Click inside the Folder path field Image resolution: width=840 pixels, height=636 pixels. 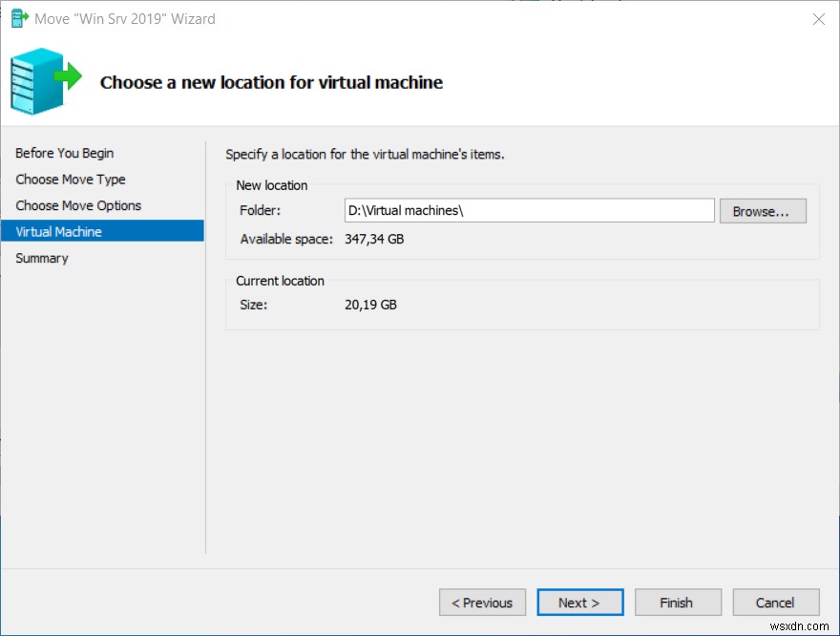click(x=530, y=210)
